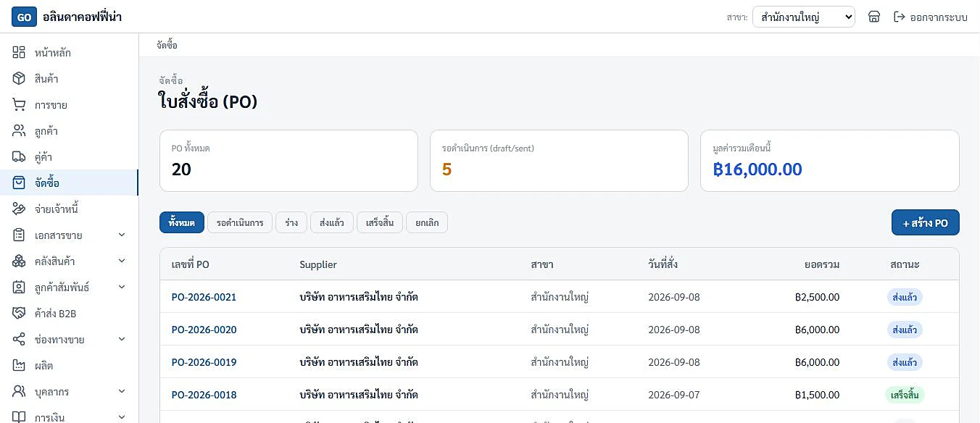Go to หน้าหลัก in the sidebar

pyautogui.click(x=69, y=53)
